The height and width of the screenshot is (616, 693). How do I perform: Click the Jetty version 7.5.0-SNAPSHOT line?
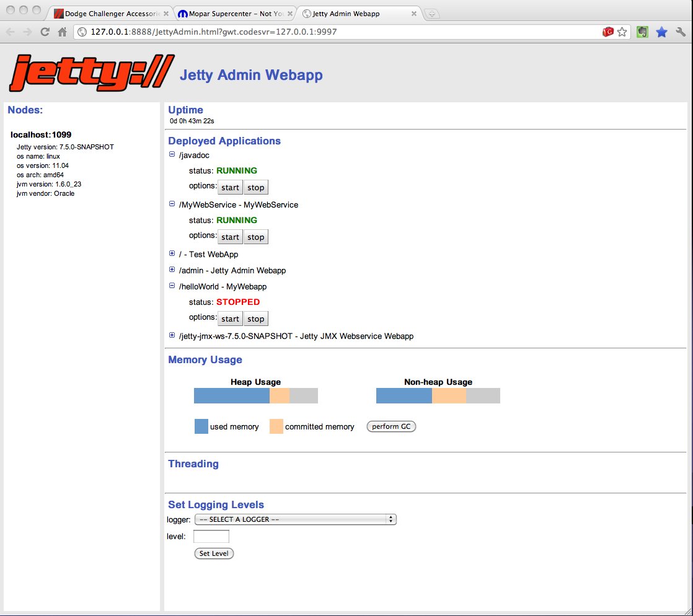coord(66,147)
